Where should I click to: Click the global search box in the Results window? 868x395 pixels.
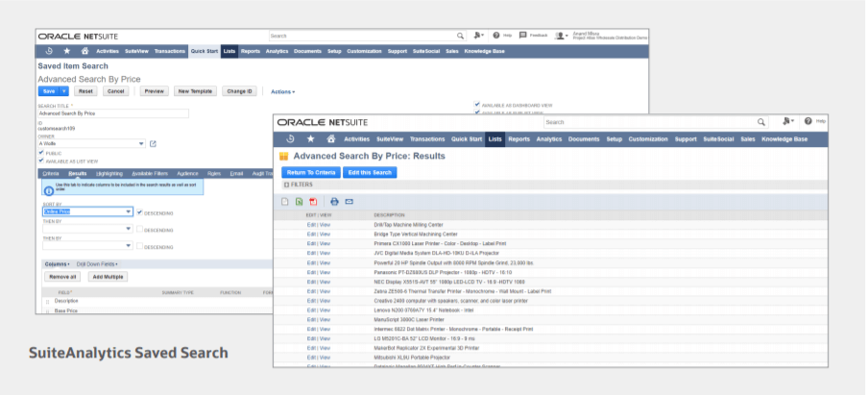[x=656, y=122]
